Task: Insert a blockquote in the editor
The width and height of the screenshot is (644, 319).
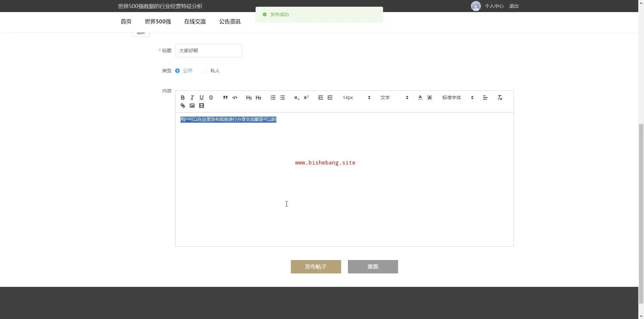Action: 225,98
